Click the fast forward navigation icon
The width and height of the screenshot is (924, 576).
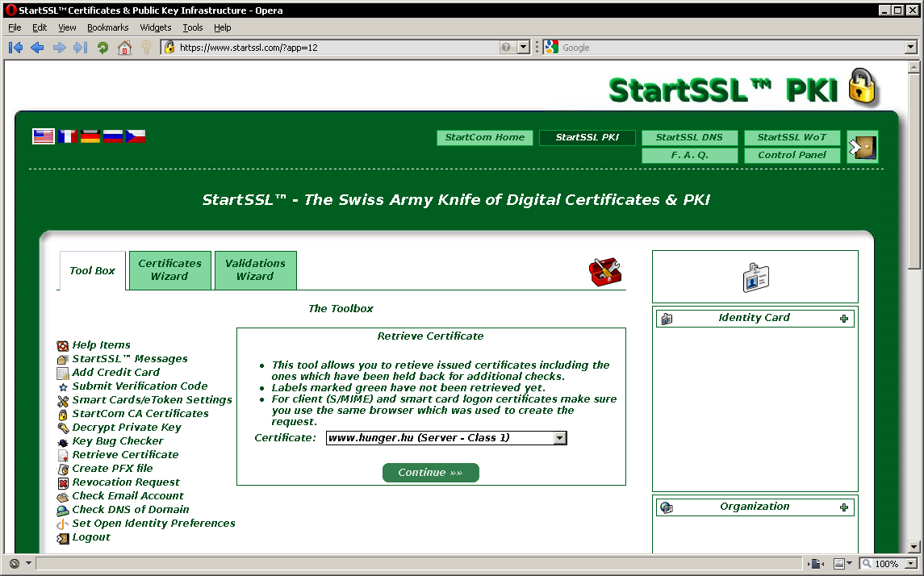81,48
